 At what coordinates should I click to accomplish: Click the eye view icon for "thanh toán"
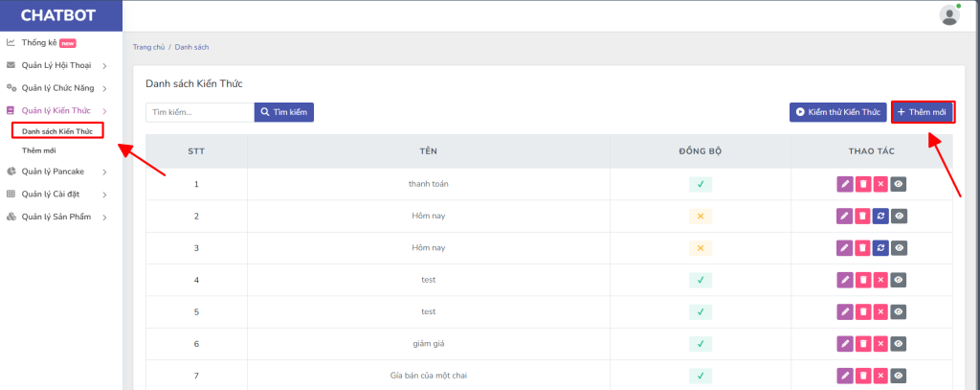click(898, 184)
